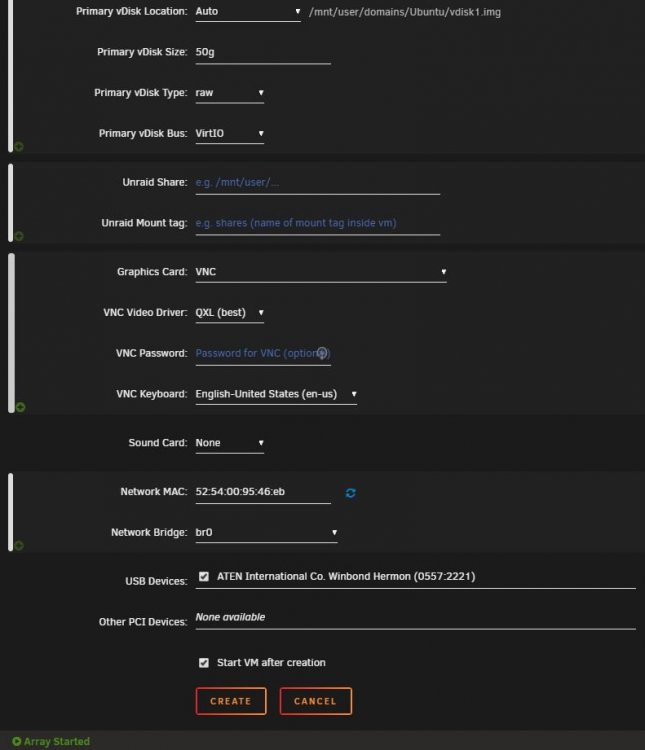Open VNC Video Driver dropdown
Image resolution: width=645 pixels, height=750 pixels.
pyautogui.click(x=230, y=313)
